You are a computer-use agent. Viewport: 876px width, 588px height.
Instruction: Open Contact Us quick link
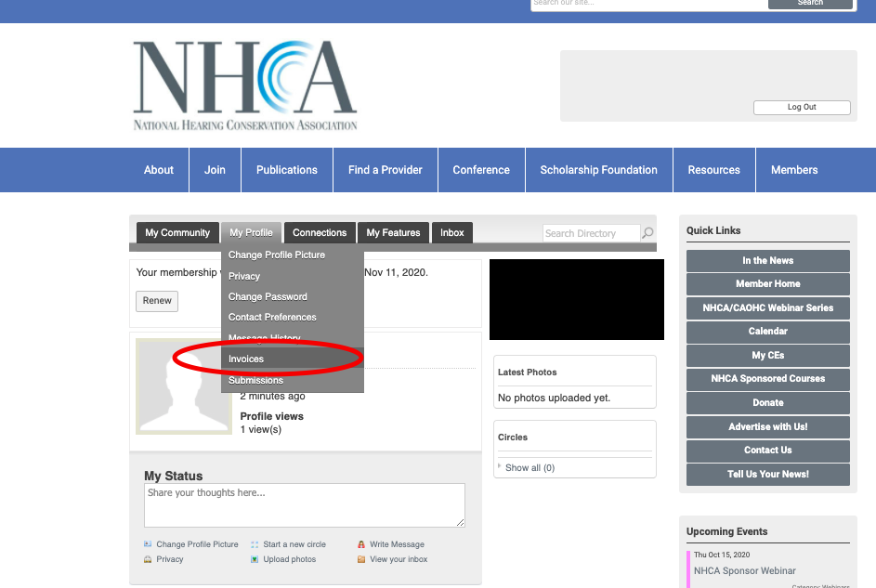coord(767,451)
